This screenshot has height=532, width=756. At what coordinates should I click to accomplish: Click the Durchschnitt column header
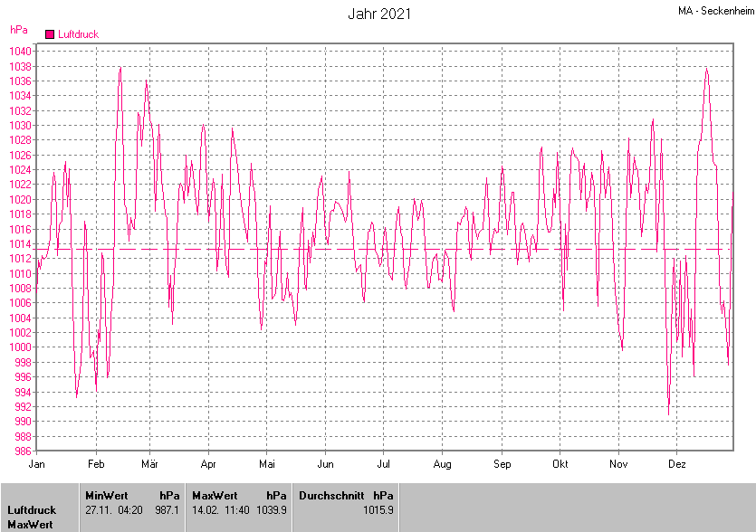point(330,496)
